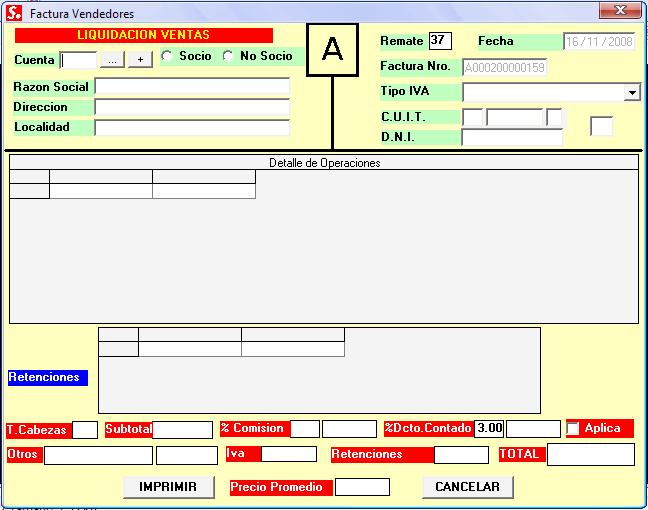The image size is (648, 510).
Task: Click the Remate number field
Action: [x=440, y=41]
